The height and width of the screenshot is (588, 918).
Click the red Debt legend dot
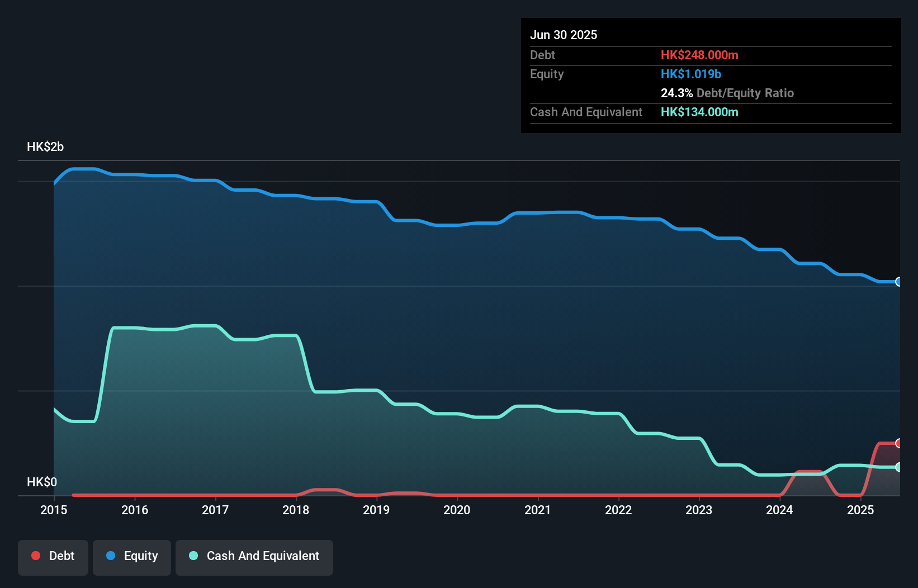pos(36,556)
